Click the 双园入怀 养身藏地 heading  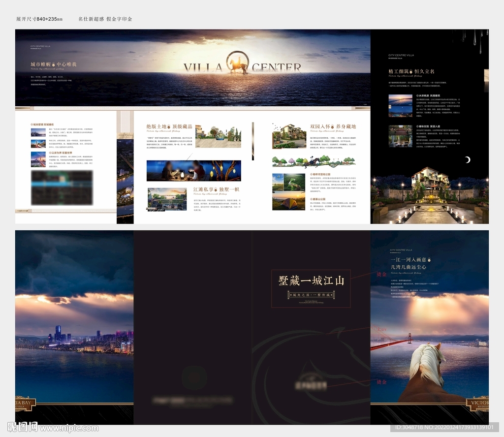pos(333,127)
